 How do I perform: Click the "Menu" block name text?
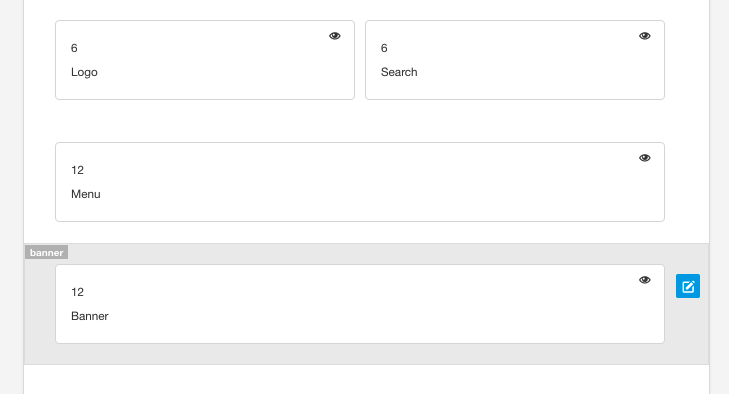[86, 194]
